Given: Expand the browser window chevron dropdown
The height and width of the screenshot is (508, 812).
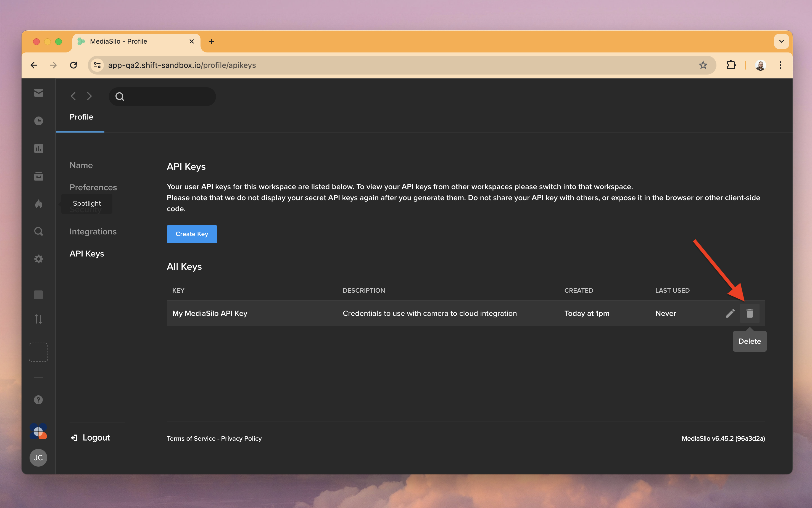Looking at the screenshot, I should coord(781,41).
